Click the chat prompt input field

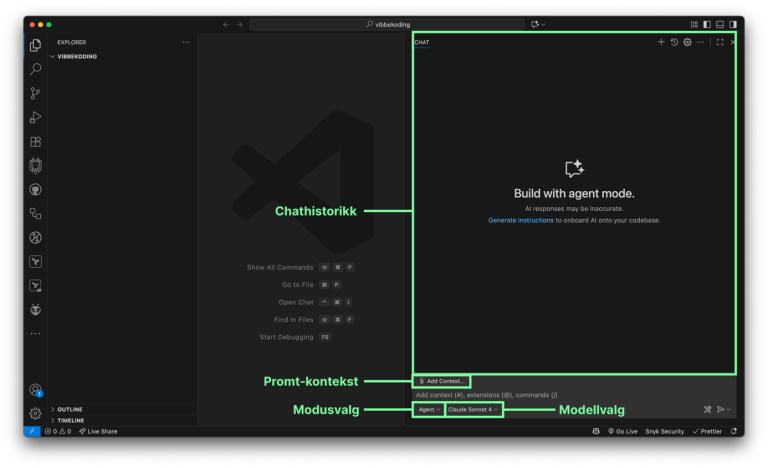pos(550,395)
